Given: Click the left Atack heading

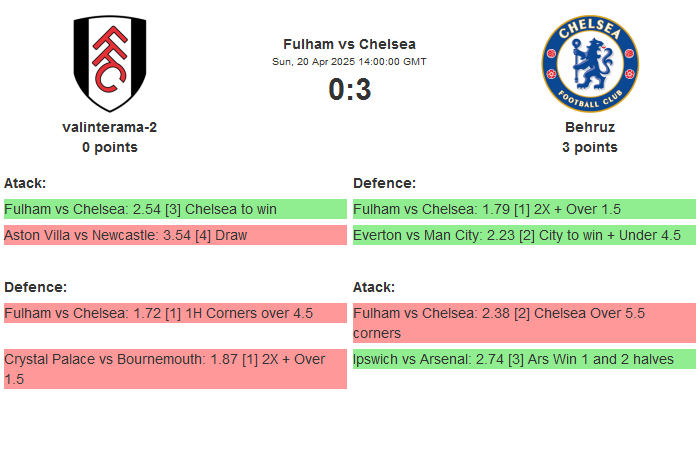Looking at the screenshot, I should 25,183.
